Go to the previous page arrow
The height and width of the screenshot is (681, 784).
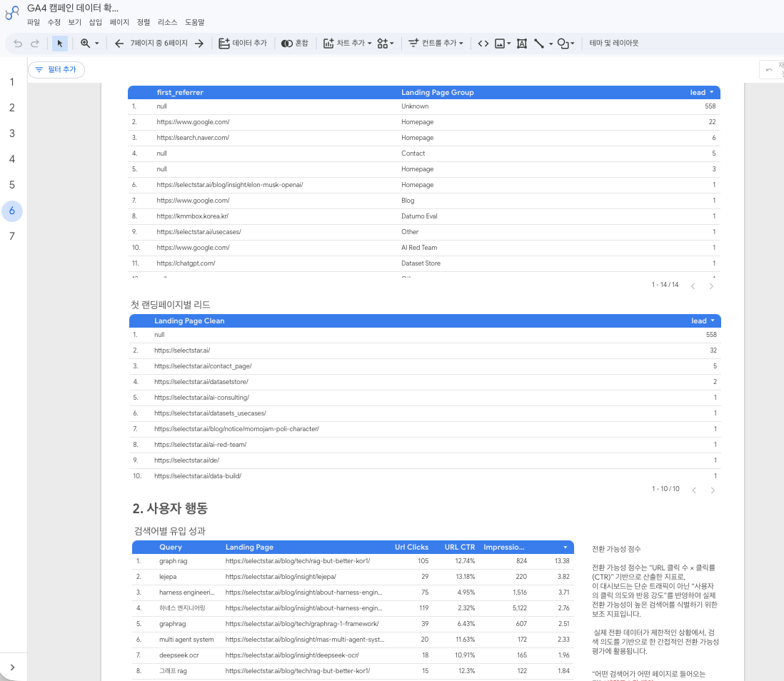pos(119,44)
